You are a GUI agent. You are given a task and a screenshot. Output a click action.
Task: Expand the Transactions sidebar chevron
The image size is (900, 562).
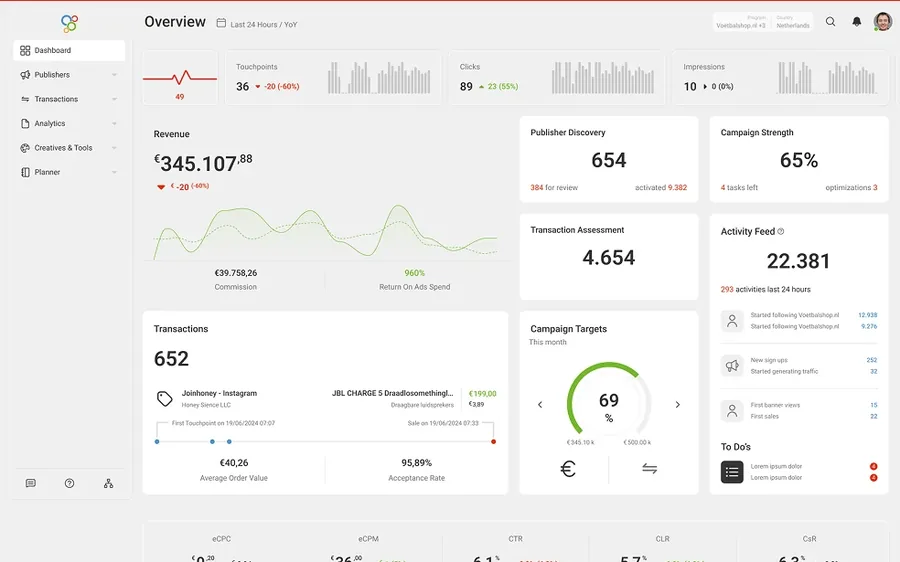pos(114,99)
